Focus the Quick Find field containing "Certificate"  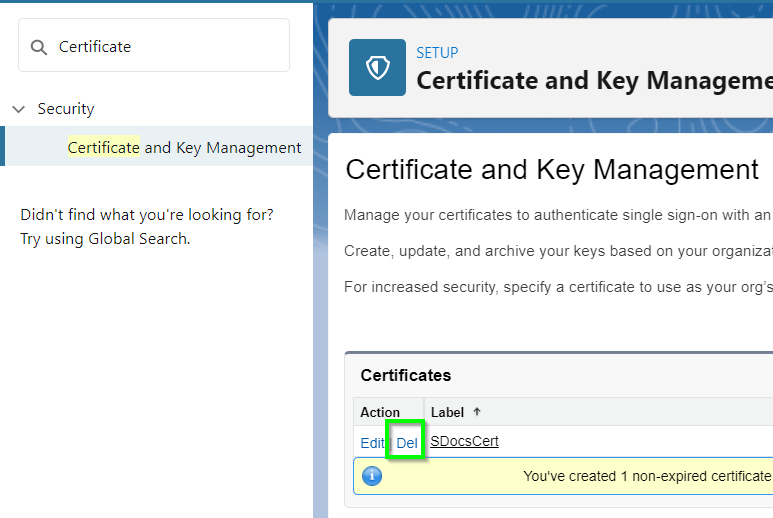click(154, 45)
